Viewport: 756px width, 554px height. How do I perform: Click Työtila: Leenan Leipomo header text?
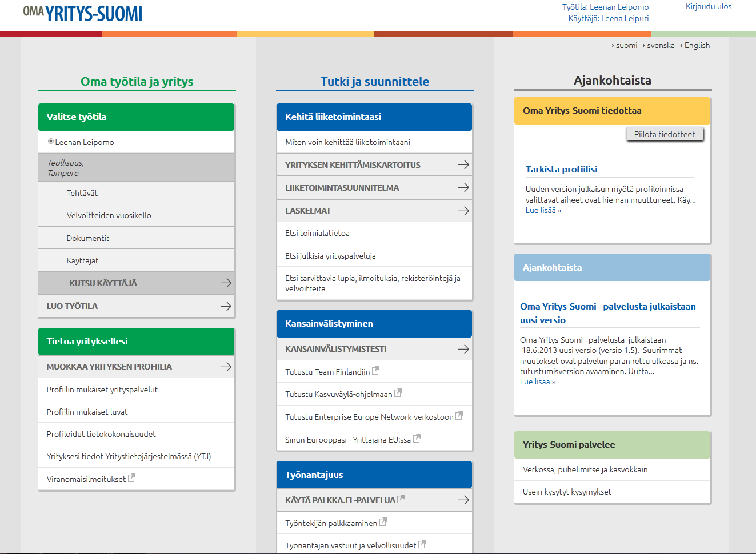tap(605, 7)
